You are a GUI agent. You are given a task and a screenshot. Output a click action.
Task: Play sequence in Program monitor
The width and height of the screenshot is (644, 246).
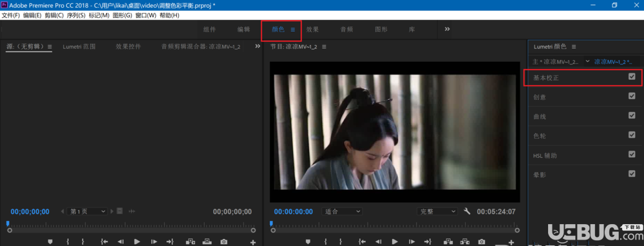[395, 241]
